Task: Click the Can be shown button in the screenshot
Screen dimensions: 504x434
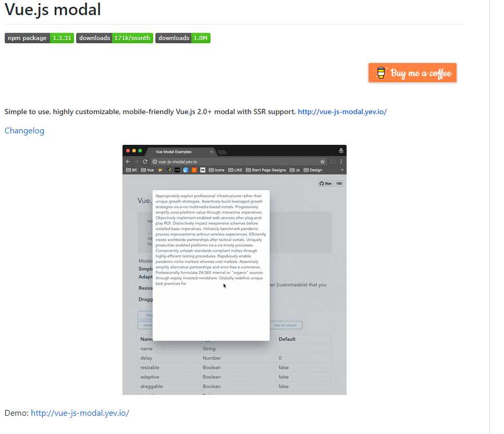Action: pyautogui.click(x=286, y=325)
